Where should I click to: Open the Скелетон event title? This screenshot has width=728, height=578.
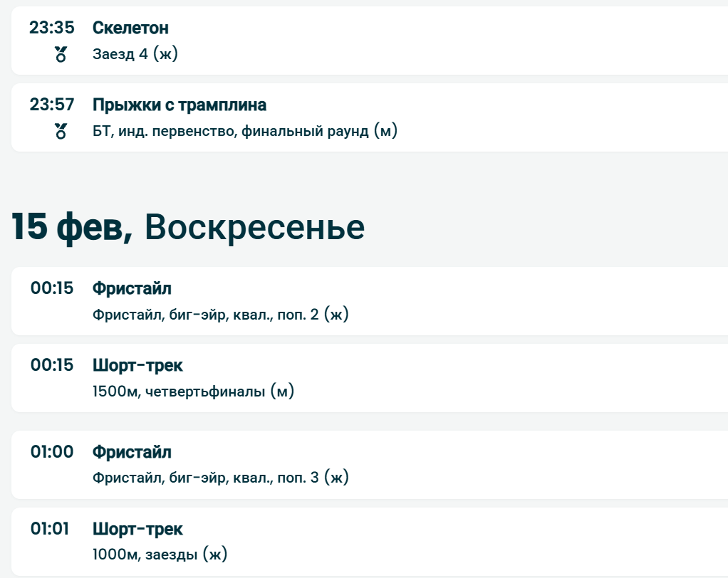[130, 28]
